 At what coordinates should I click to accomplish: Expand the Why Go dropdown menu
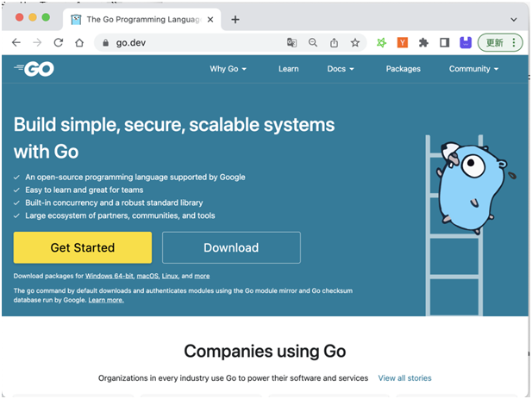[x=228, y=69]
